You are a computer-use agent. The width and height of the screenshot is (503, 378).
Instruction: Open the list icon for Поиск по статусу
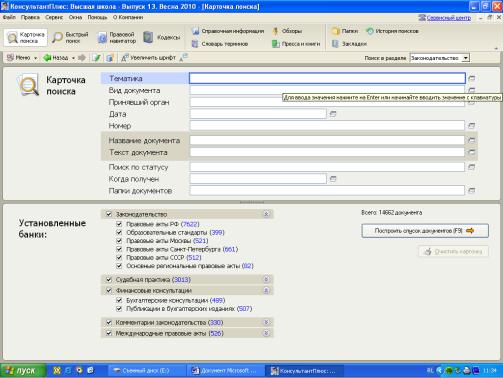click(471, 167)
